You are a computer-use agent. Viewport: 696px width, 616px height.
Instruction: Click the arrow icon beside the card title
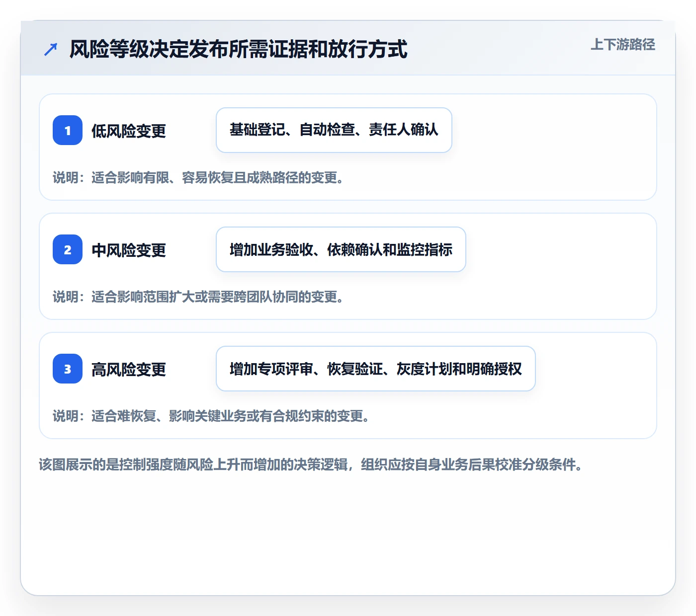click(x=51, y=49)
